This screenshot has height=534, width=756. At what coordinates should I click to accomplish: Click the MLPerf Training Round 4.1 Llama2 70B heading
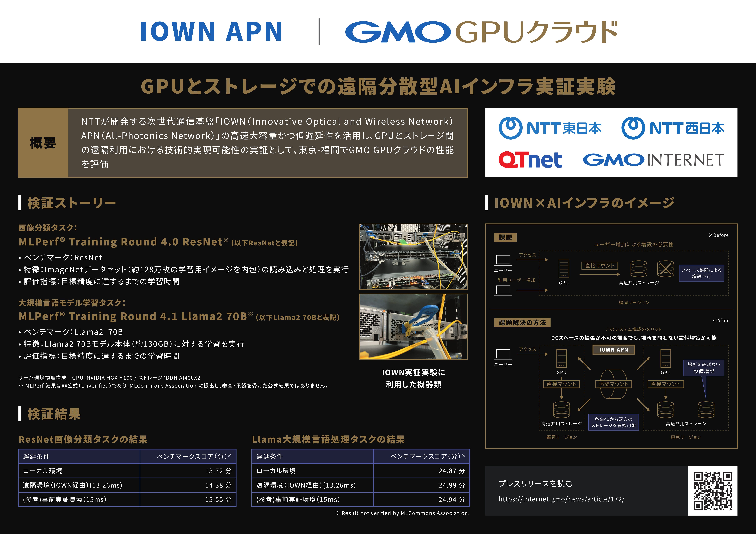pyautogui.click(x=179, y=316)
